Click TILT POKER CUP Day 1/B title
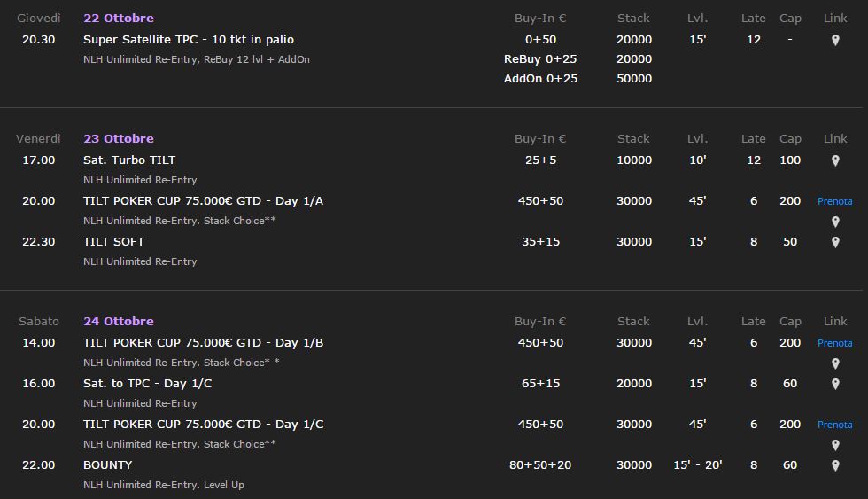The image size is (868, 499). [203, 343]
